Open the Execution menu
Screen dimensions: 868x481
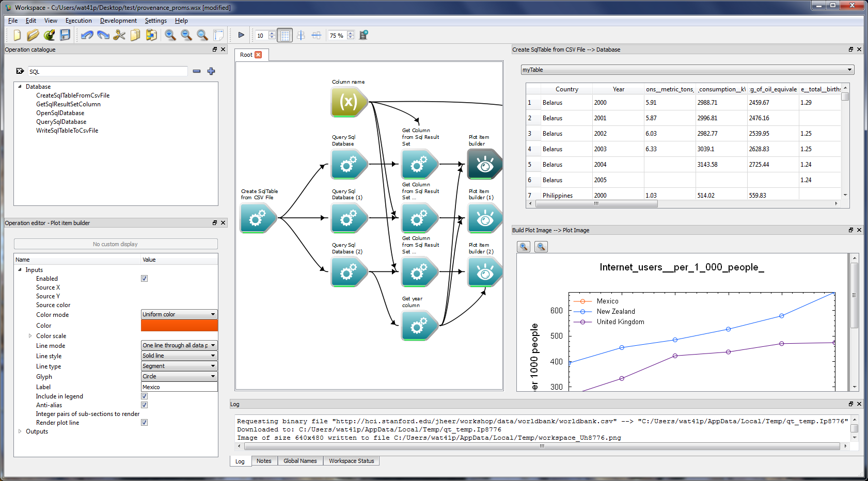pos(78,21)
